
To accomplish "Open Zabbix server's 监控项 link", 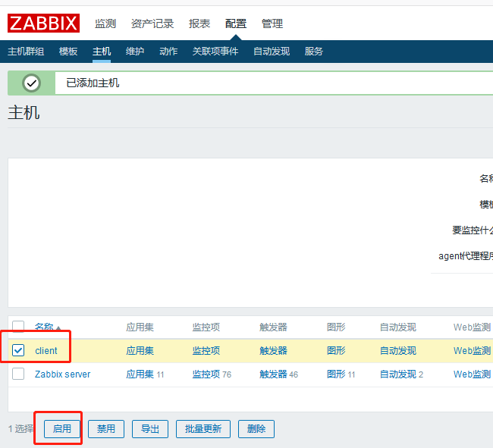I will (x=206, y=374).
